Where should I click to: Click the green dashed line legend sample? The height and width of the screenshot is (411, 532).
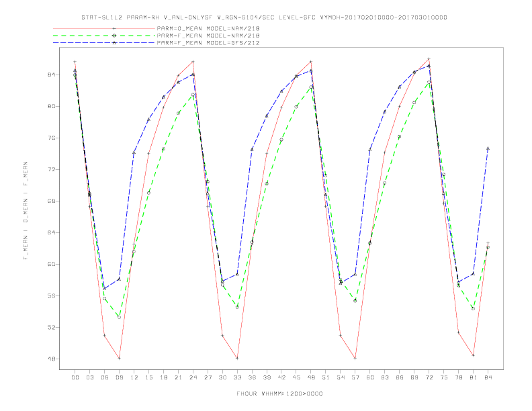[104, 36]
